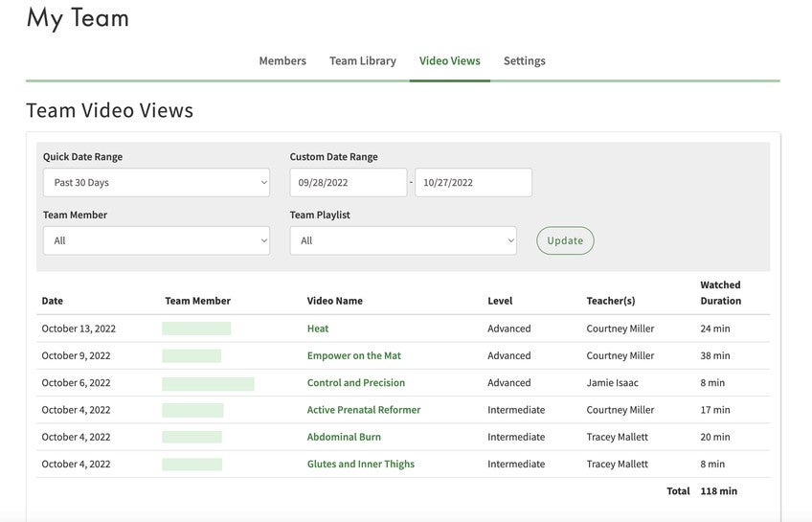Switch to the Members tab
This screenshot has height=522, width=812.
(282, 61)
